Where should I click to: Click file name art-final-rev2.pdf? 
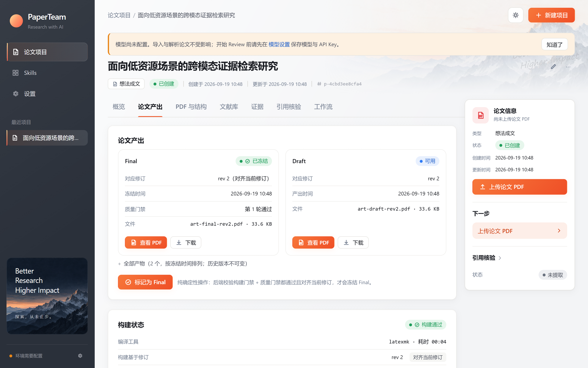click(x=216, y=224)
